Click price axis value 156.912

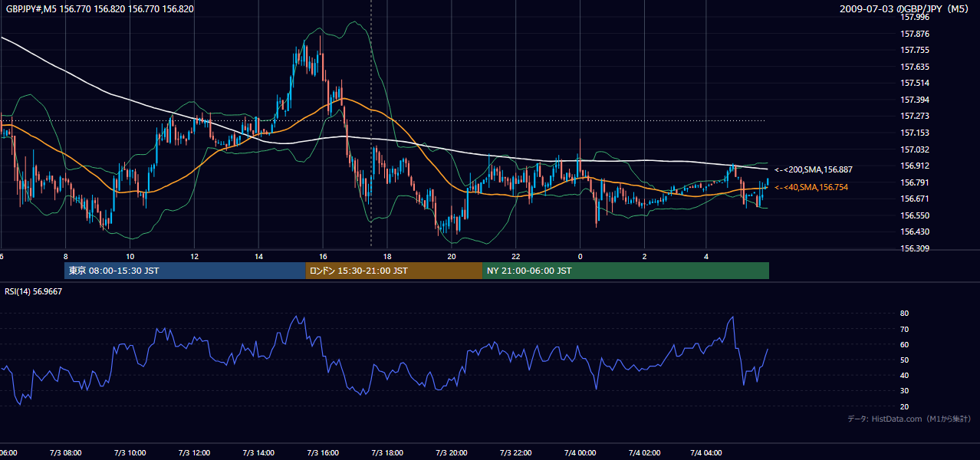pos(914,166)
